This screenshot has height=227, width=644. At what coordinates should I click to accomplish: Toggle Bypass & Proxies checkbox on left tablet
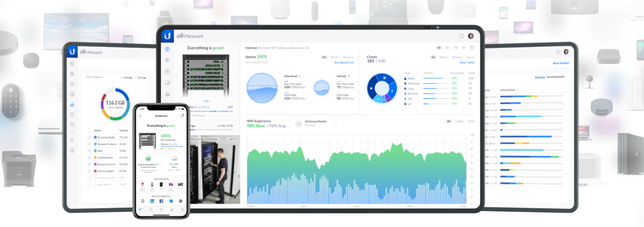coord(89,164)
